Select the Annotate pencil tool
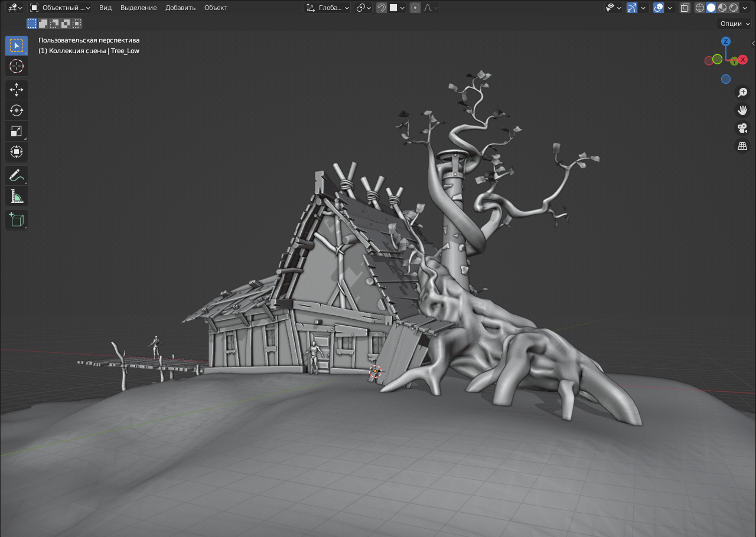This screenshot has width=756, height=537. pos(17,175)
